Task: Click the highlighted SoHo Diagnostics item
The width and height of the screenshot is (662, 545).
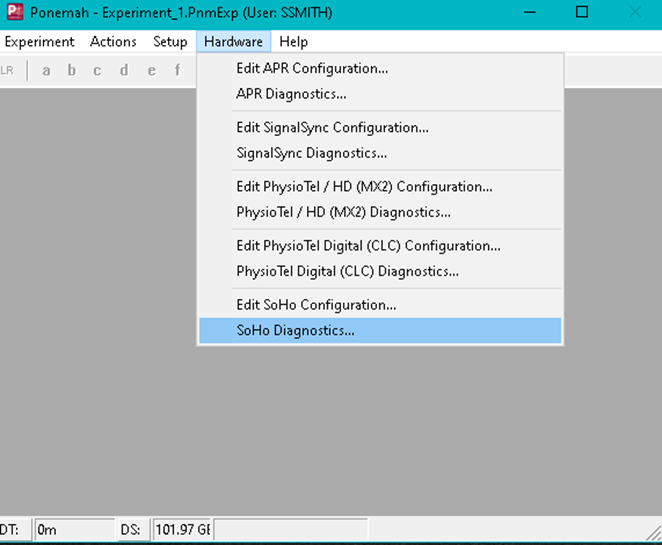Action: 295,331
